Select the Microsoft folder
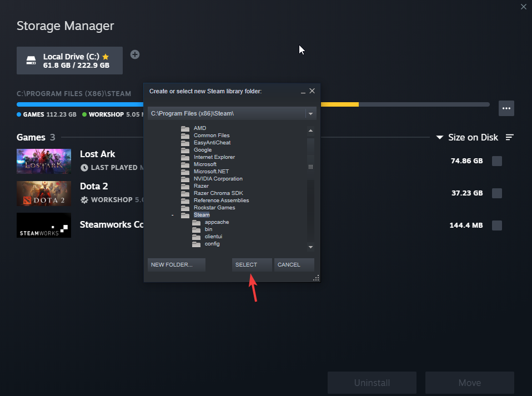 [x=205, y=164]
